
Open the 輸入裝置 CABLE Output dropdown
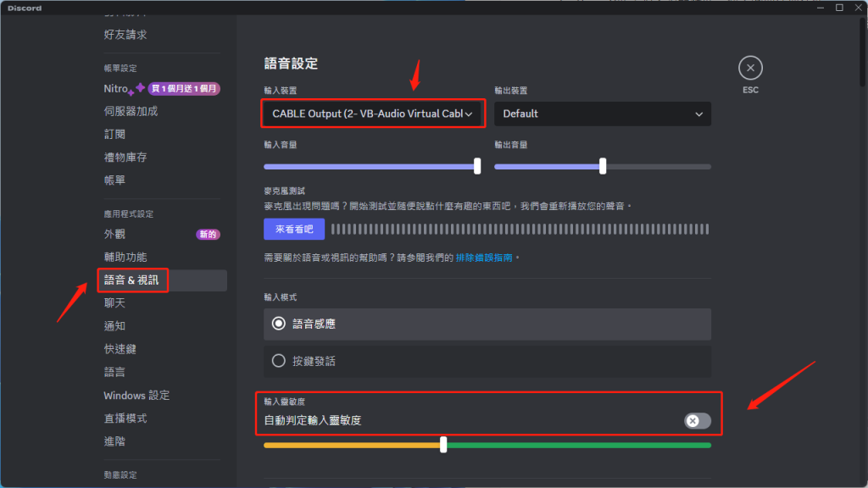click(373, 114)
